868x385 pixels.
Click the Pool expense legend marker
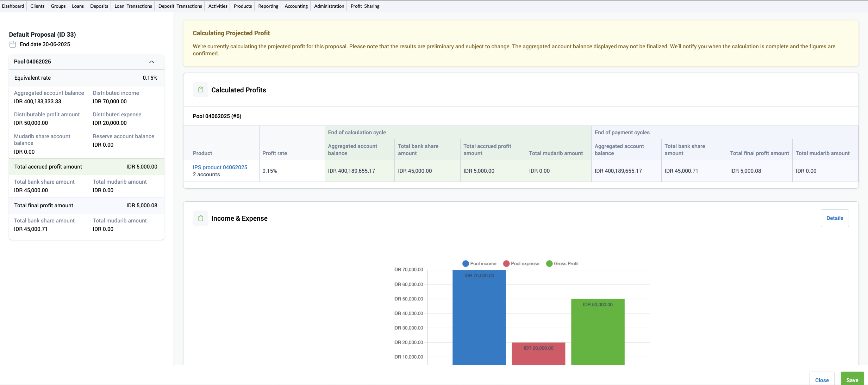pyautogui.click(x=506, y=263)
